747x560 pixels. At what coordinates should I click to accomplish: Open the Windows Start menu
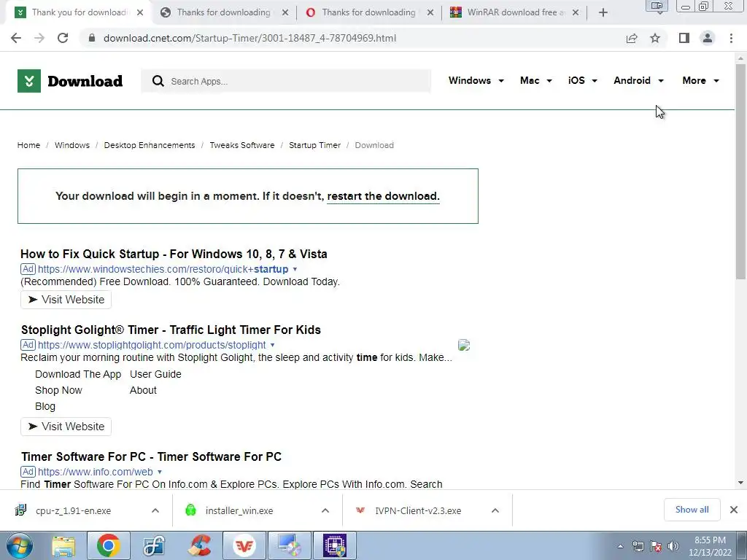pos(19,545)
